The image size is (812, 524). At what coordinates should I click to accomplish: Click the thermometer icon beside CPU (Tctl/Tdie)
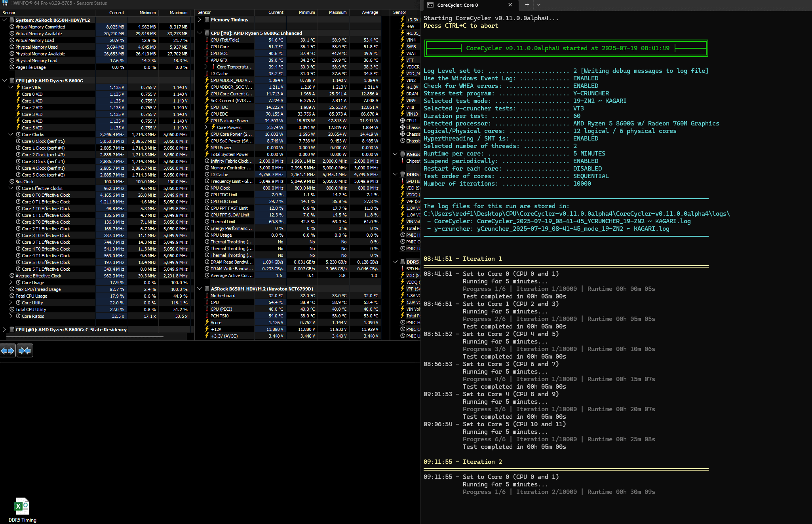207,40
